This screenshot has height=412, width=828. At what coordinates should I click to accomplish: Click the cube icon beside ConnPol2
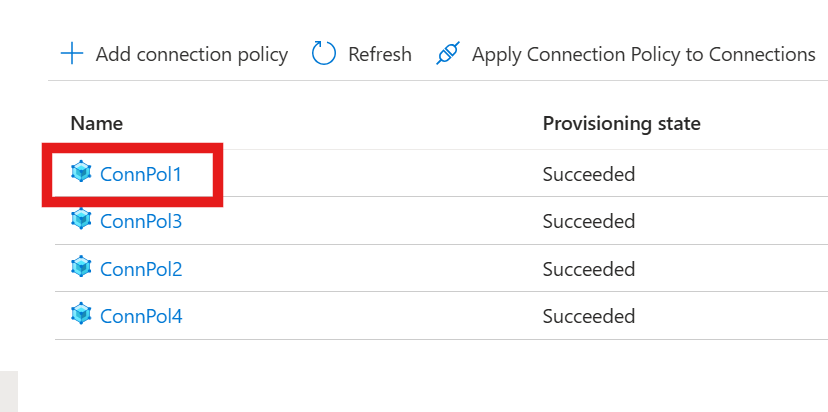(81, 267)
